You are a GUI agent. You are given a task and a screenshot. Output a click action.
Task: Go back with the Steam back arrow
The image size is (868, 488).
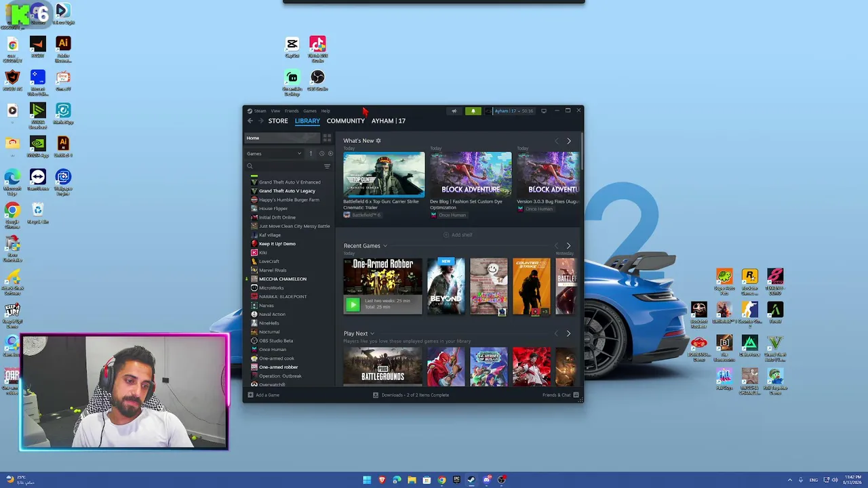(250, 121)
